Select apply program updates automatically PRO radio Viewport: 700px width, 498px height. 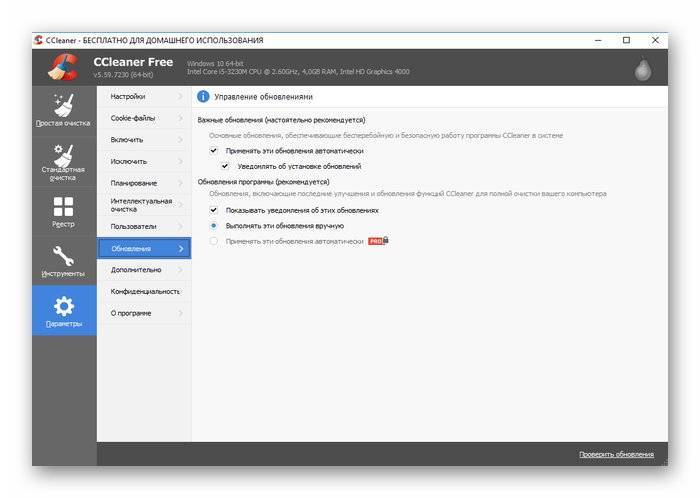click(213, 241)
